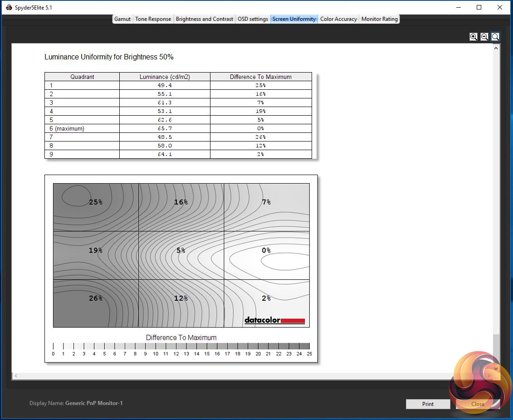Click the 0% label in the uniformity map
This screenshot has height=420, width=513.
pos(266,250)
